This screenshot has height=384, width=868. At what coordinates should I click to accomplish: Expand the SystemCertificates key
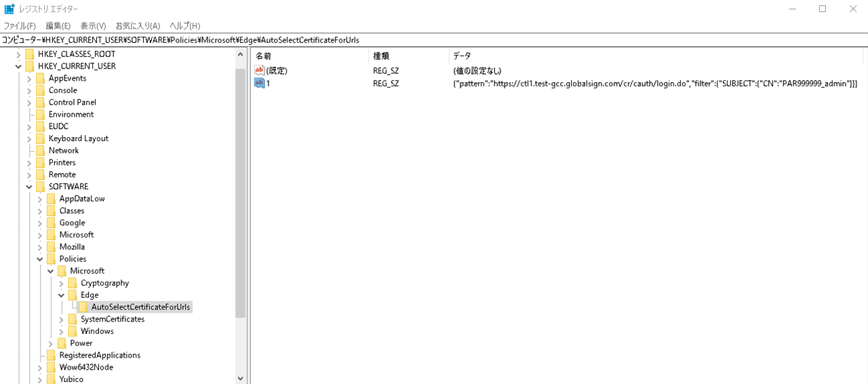click(x=62, y=320)
